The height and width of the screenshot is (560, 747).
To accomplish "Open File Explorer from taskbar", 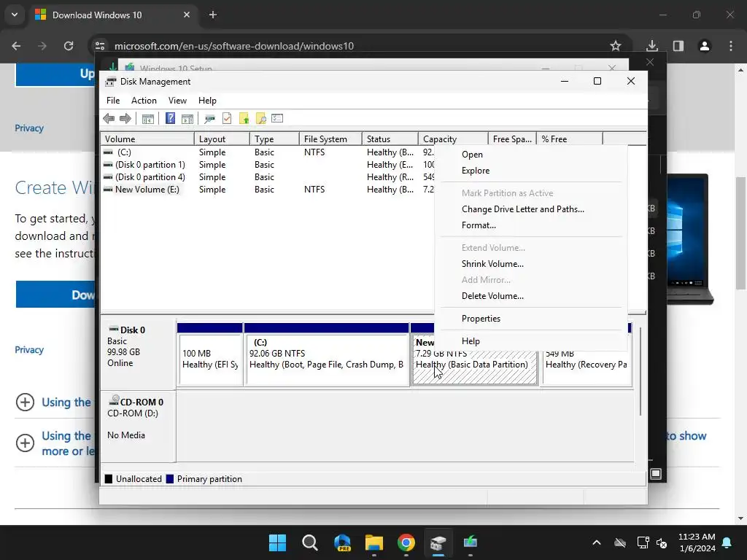I will 374,542.
